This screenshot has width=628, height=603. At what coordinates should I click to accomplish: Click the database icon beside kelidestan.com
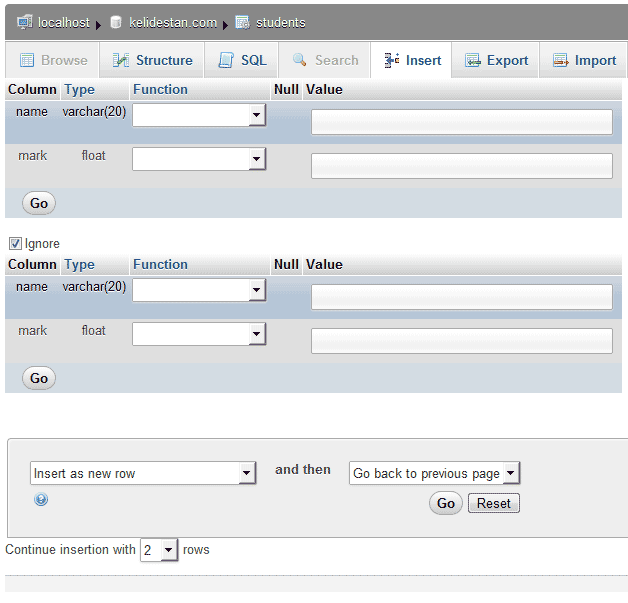[116, 22]
